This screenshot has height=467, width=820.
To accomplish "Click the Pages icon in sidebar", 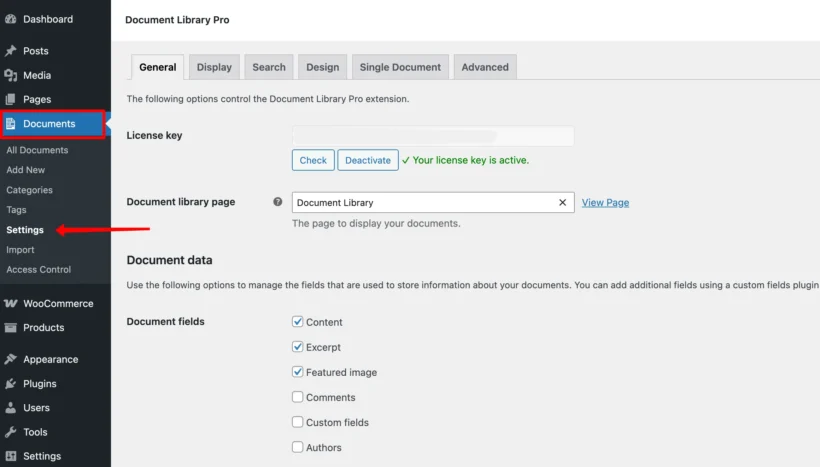I will (10, 99).
